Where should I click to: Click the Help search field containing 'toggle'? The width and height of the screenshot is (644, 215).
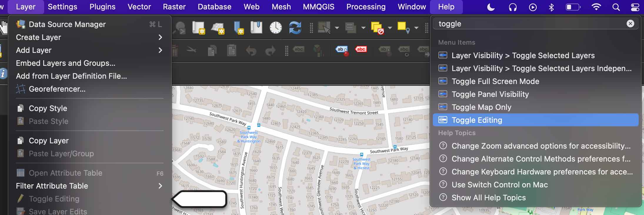pos(529,24)
